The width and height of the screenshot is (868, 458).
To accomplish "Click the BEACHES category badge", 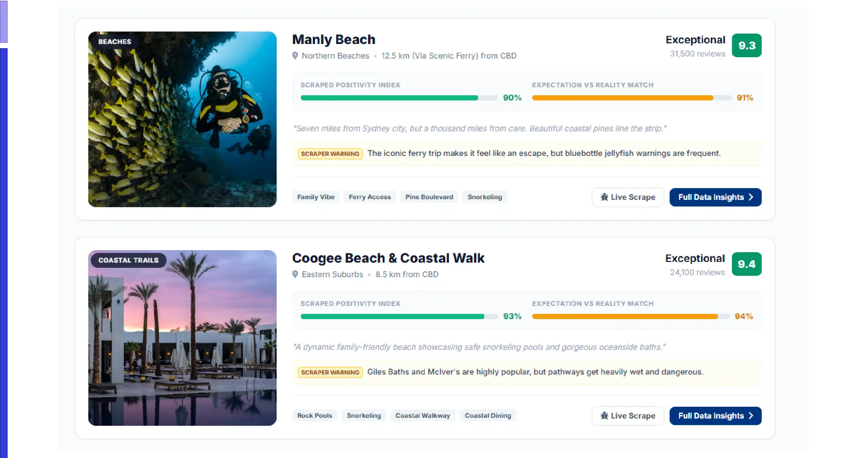I will [115, 42].
